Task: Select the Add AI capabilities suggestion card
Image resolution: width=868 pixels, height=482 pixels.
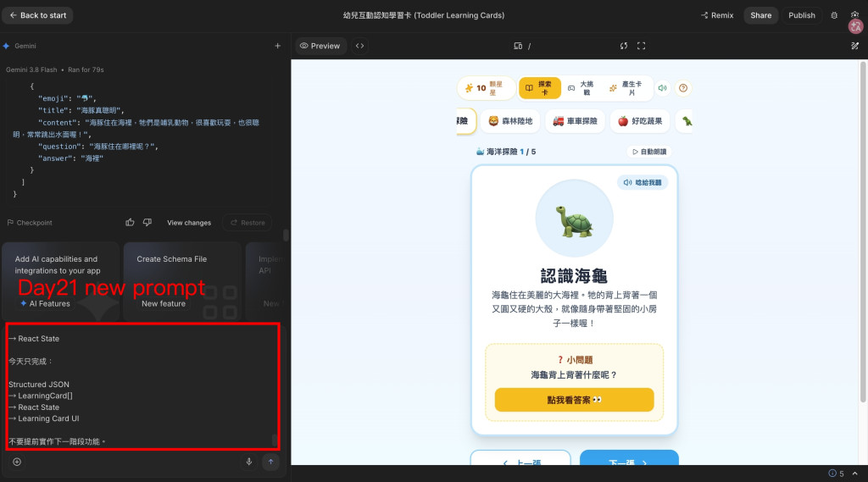Action: click(60, 281)
